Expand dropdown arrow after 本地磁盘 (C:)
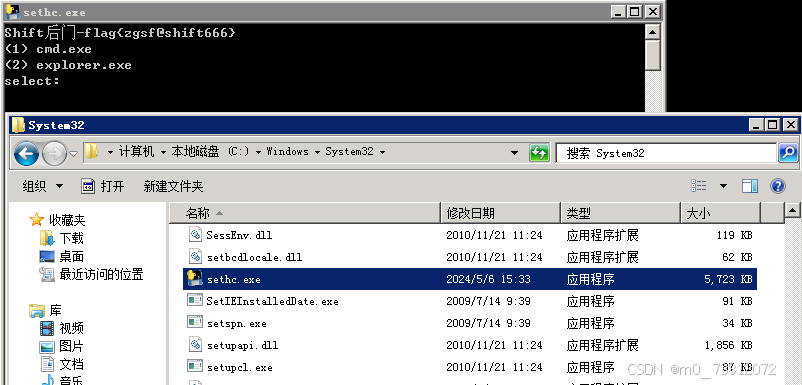The height and width of the screenshot is (385, 802). [x=258, y=152]
